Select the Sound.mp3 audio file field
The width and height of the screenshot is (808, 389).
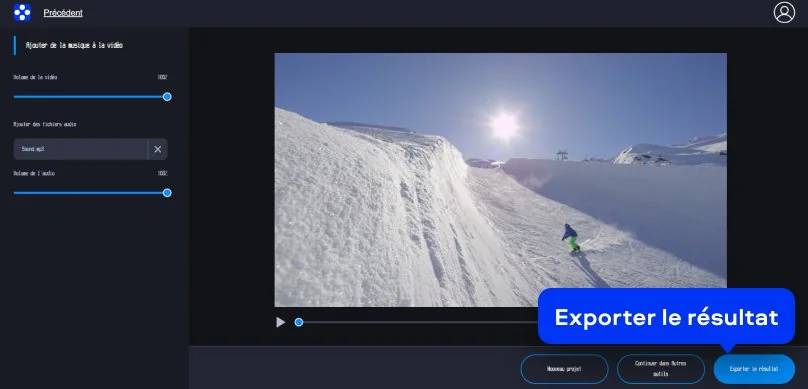(x=81, y=149)
